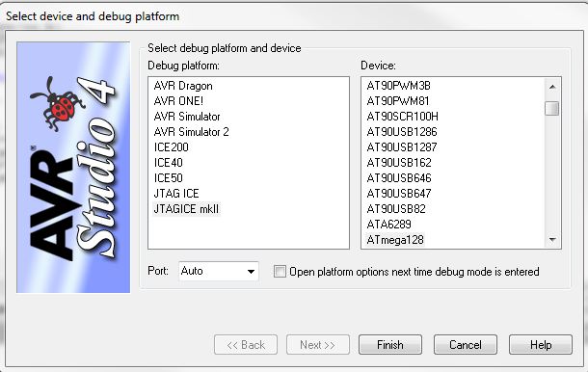The image size is (588, 372).
Task: Select AT90USB1287 device
Action: click(402, 147)
